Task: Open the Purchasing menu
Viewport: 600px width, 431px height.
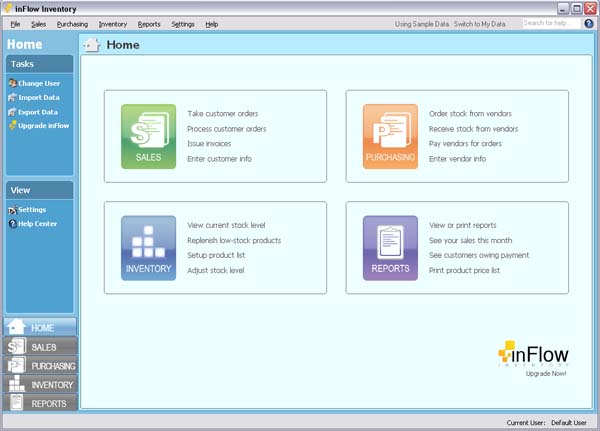Action: pyautogui.click(x=72, y=24)
